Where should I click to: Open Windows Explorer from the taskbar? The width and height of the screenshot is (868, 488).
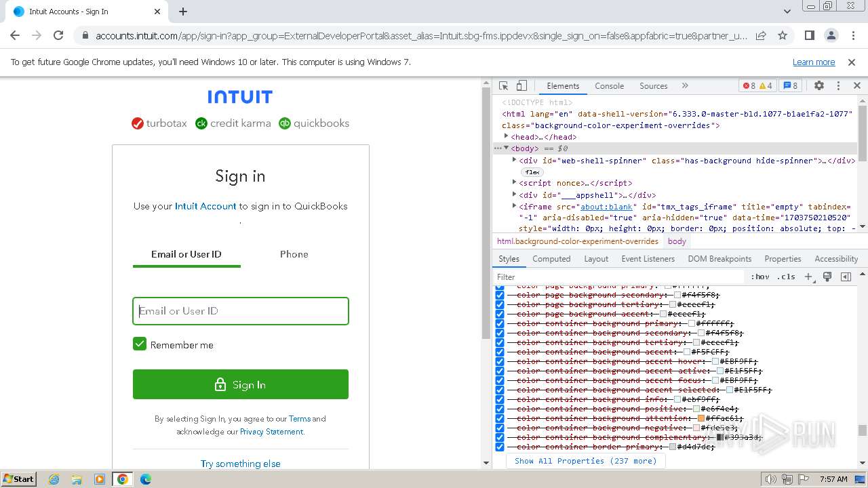pyautogui.click(x=77, y=479)
